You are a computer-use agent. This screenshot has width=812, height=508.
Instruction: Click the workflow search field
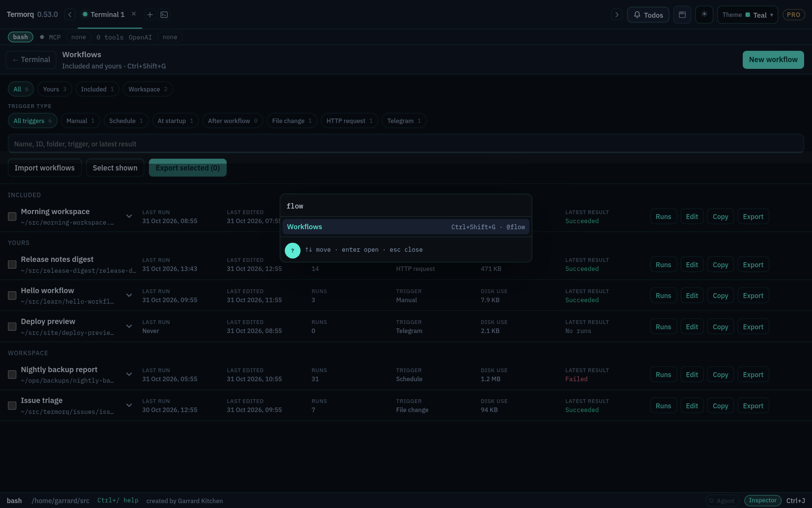coord(406,144)
